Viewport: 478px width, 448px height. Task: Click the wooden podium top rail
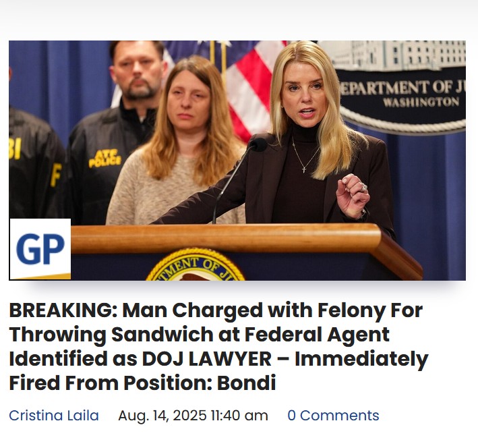[226, 239]
